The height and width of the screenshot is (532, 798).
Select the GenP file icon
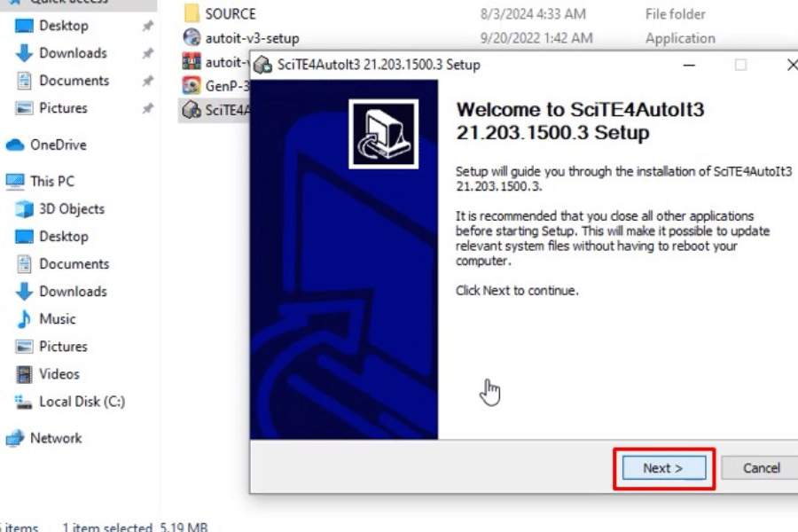[191, 86]
